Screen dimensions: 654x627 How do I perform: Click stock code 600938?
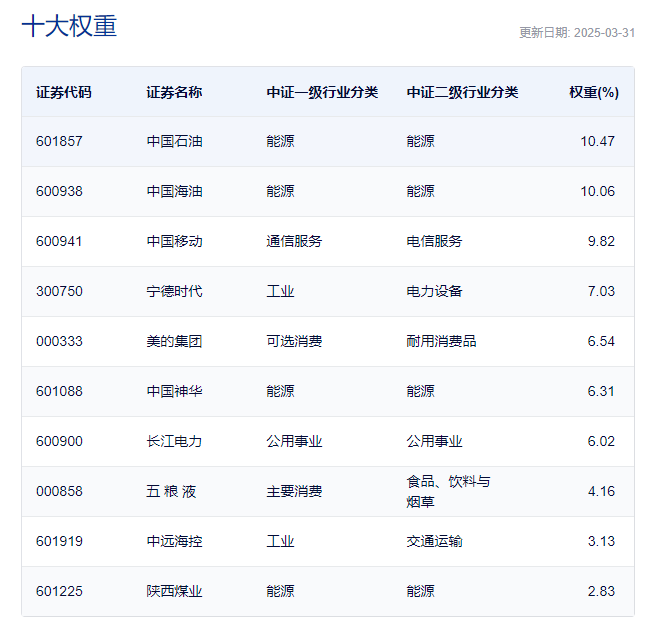pos(59,191)
